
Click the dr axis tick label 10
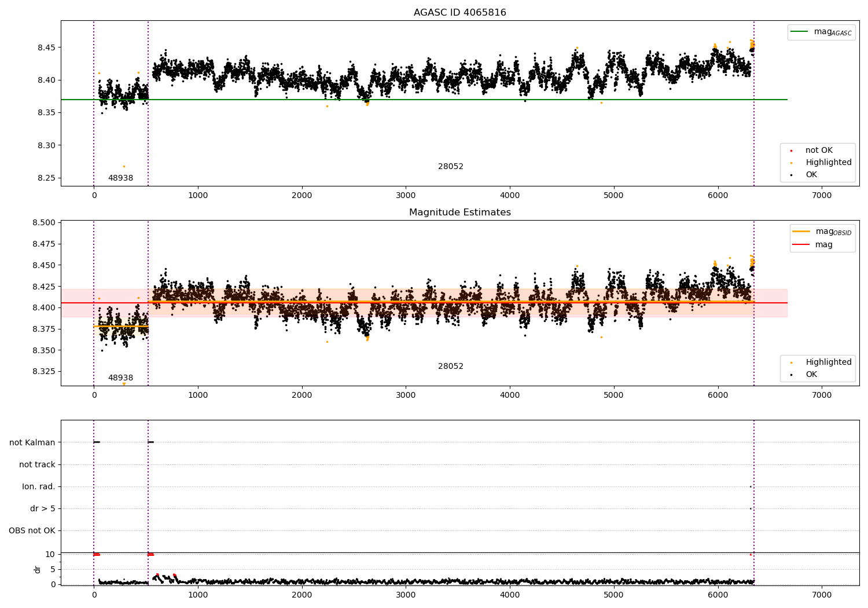[x=50, y=554]
